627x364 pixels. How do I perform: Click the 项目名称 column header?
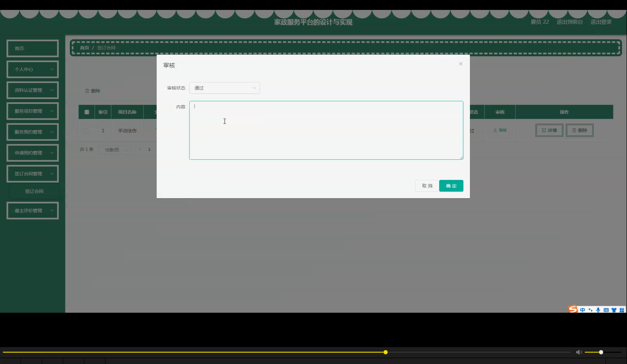tap(127, 112)
